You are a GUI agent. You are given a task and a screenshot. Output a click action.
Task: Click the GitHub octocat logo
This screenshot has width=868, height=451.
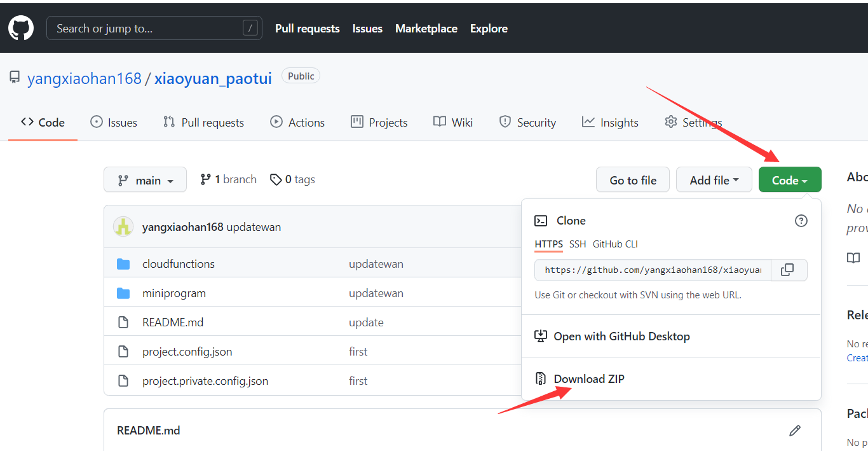coord(20,29)
